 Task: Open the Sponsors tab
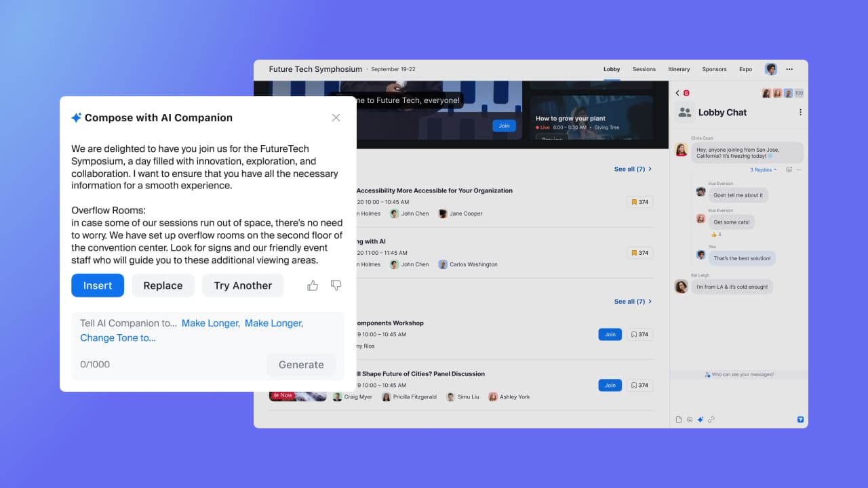(x=714, y=69)
